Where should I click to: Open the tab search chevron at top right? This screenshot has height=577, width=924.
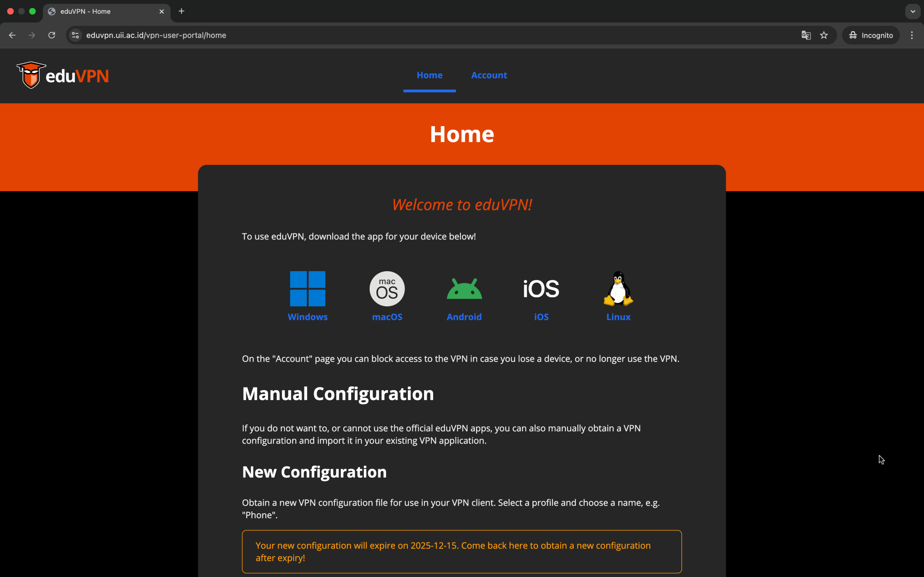click(912, 12)
